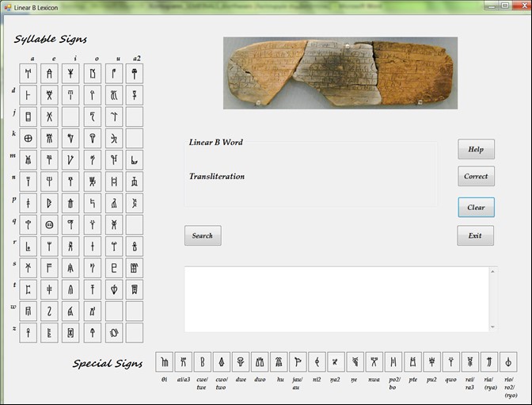Select the 'dwo' special sign
Screen dimensions: 532x405
(260, 362)
